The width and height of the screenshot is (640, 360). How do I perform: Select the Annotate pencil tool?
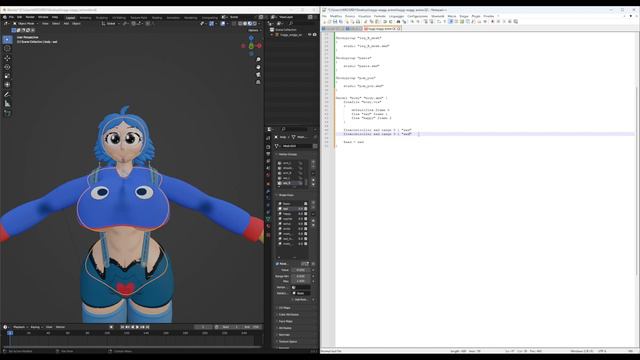click(7, 95)
